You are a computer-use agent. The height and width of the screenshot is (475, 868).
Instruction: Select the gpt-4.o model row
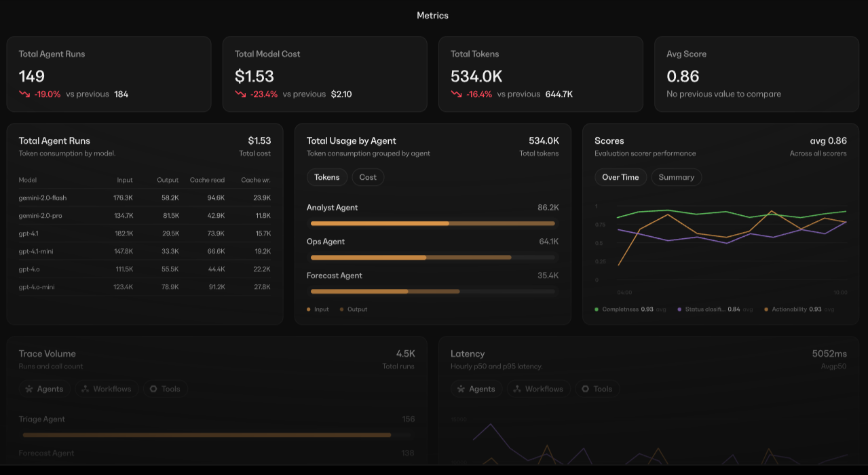pyautogui.click(x=145, y=269)
